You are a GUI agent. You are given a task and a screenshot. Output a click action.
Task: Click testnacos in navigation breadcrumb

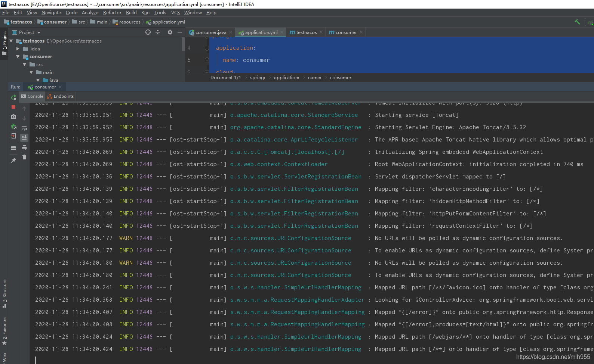point(18,22)
